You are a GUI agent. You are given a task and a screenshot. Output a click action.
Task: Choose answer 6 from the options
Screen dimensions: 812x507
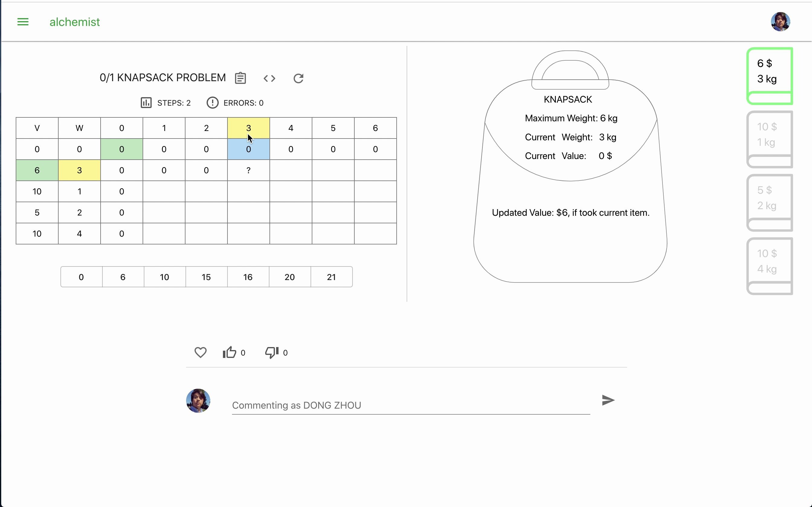point(123,277)
